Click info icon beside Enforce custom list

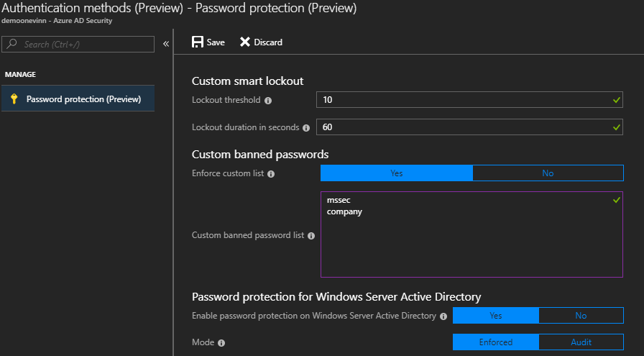pos(271,174)
